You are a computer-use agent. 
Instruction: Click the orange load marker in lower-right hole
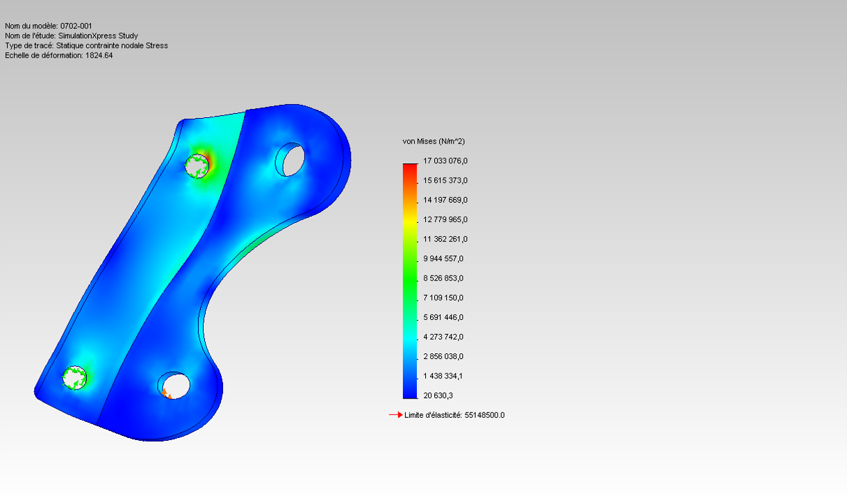point(166,394)
